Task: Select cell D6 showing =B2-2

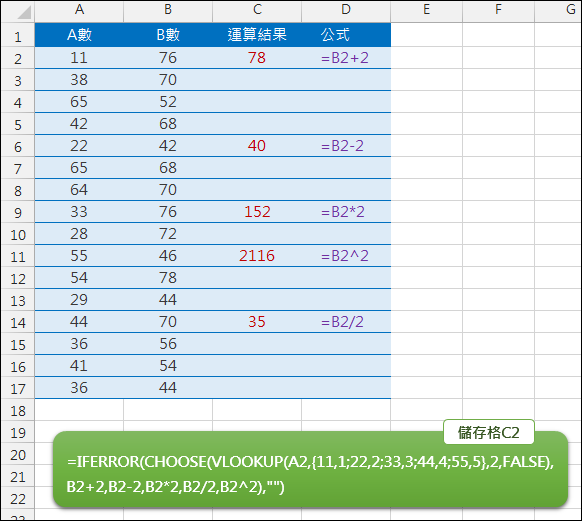Action: [x=346, y=145]
